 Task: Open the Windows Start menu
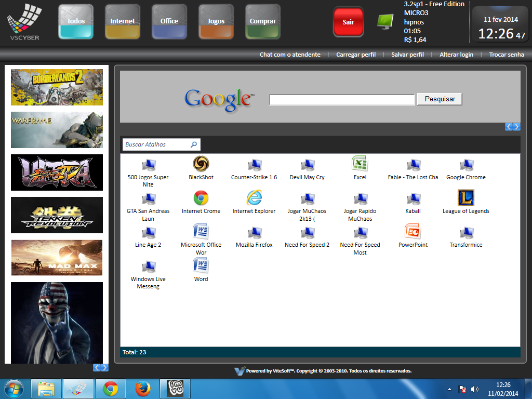pos(14,389)
